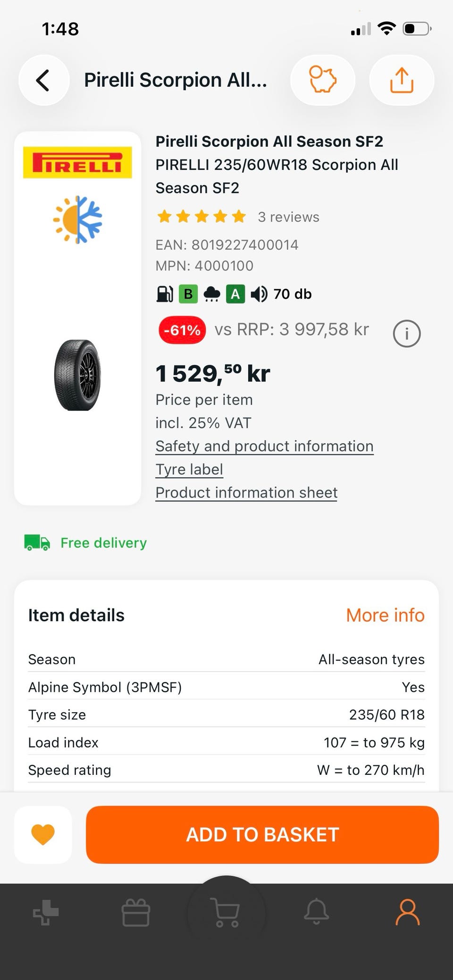
Task: Open the 3 reviews link
Action: tap(288, 217)
